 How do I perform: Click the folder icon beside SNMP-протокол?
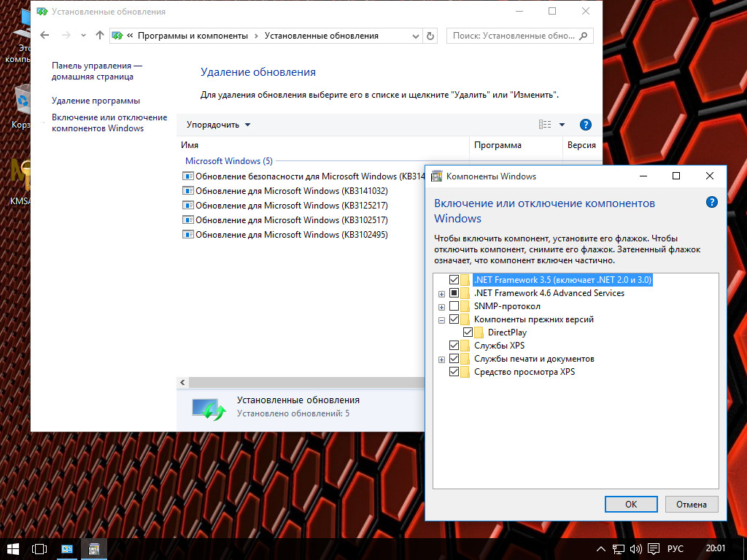[465, 306]
